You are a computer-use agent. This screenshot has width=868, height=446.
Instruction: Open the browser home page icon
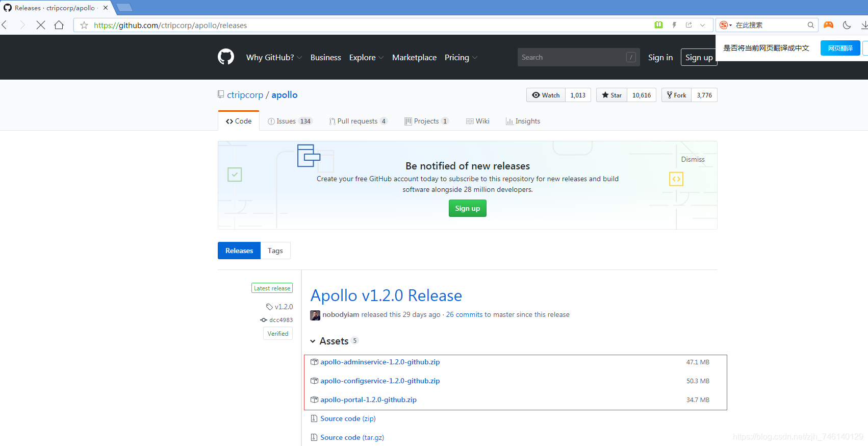59,25
